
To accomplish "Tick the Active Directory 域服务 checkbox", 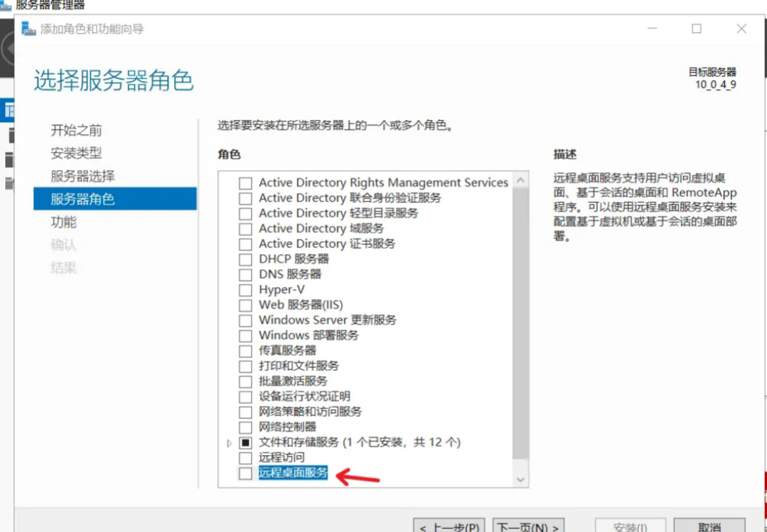I will 245,229.
